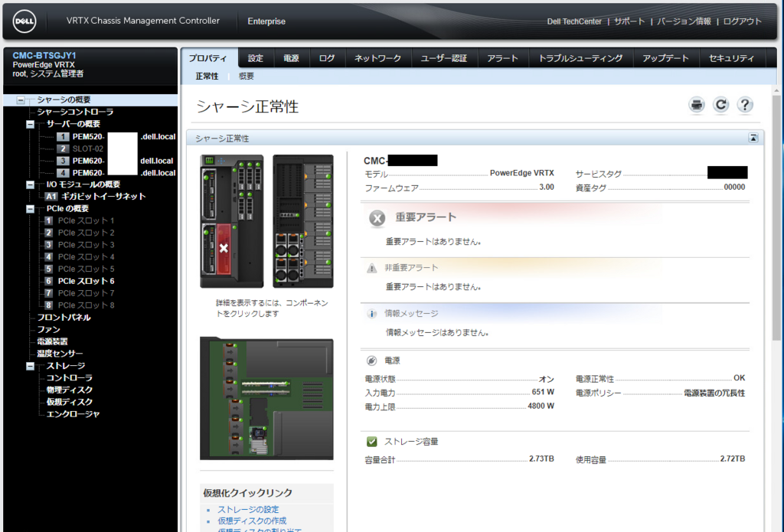Click the slot 1 badge for PEM520 server
784x532 pixels.
(63, 136)
